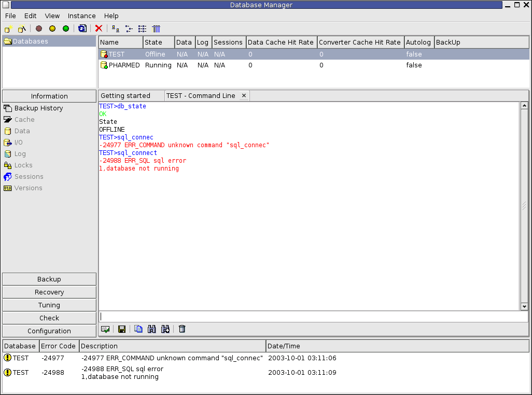Click the command line input field
The height and width of the screenshot is (395, 532).
(313, 316)
